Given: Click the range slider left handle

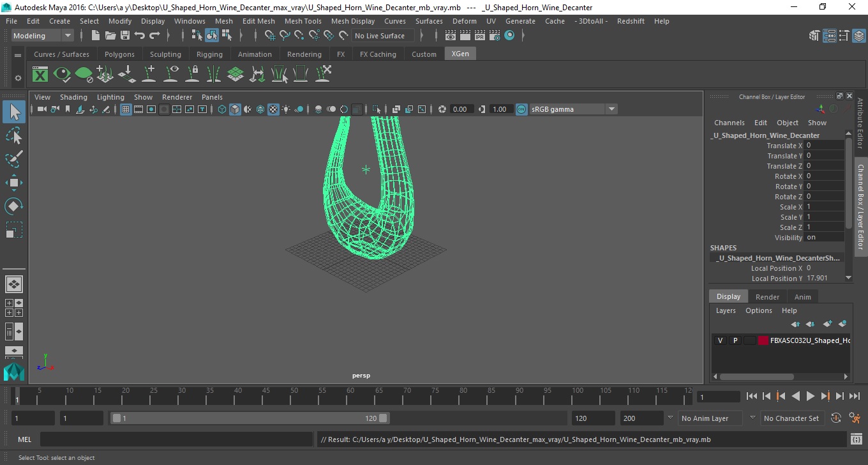Looking at the screenshot, I should pyautogui.click(x=116, y=418).
